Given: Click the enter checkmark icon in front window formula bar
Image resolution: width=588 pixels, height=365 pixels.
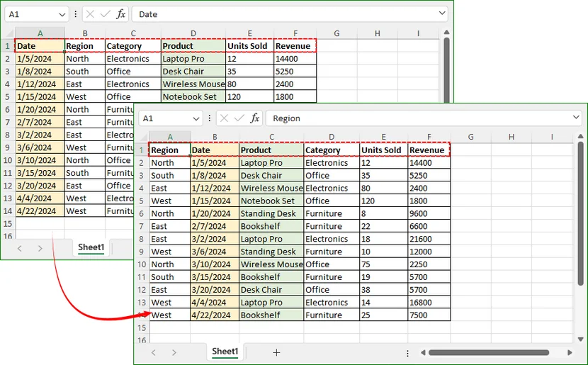Looking at the screenshot, I should (239, 118).
